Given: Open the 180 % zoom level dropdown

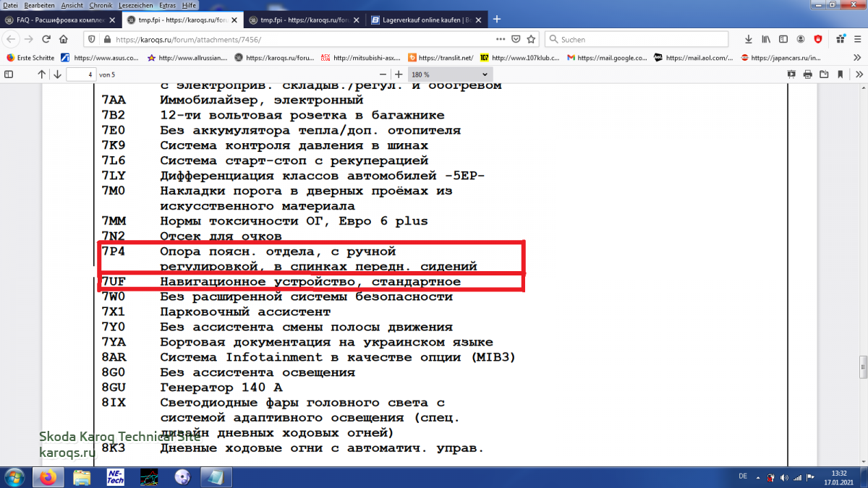Looking at the screenshot, I should point(450,74).
